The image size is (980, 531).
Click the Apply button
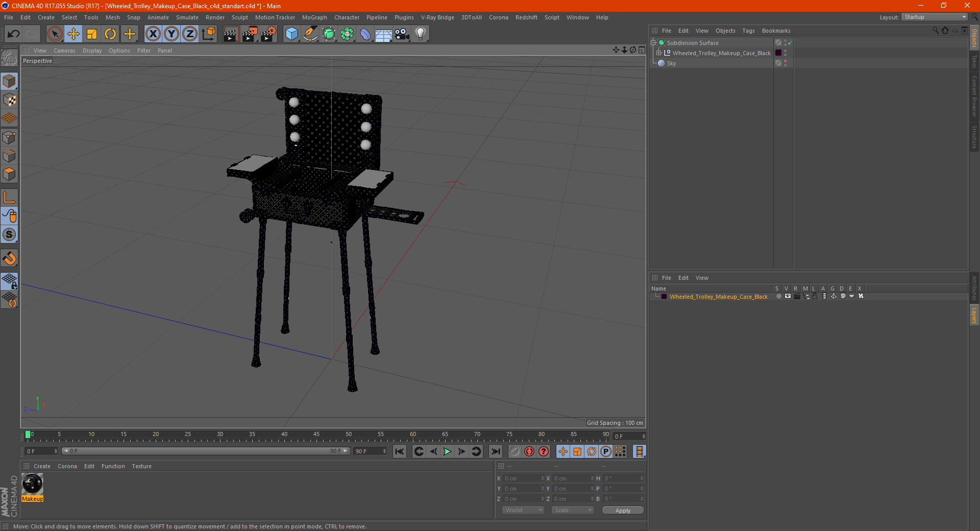tap(623, 511)
